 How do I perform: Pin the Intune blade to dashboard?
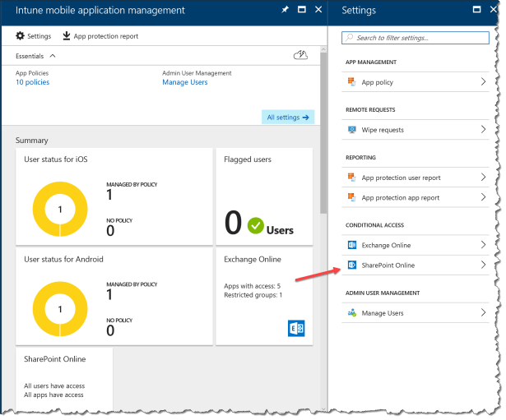click(285, 10)
